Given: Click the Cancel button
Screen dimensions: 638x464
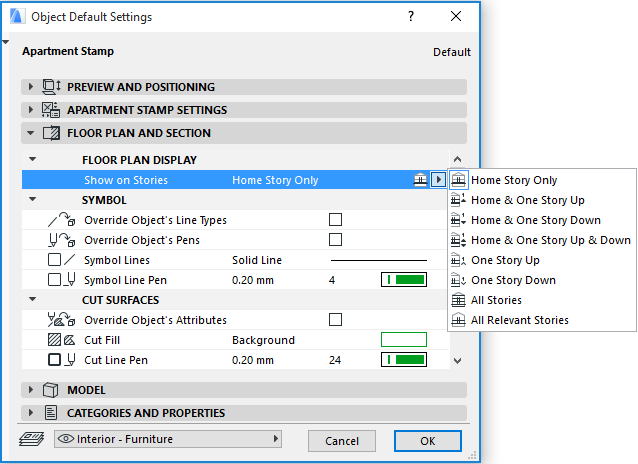Looking at the screenshot, I should pos(342,441).
